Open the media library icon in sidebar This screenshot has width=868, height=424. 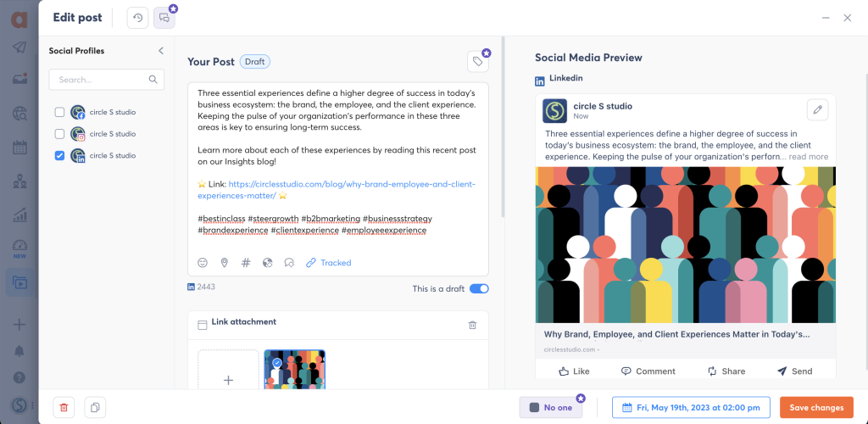coord(19,282)
